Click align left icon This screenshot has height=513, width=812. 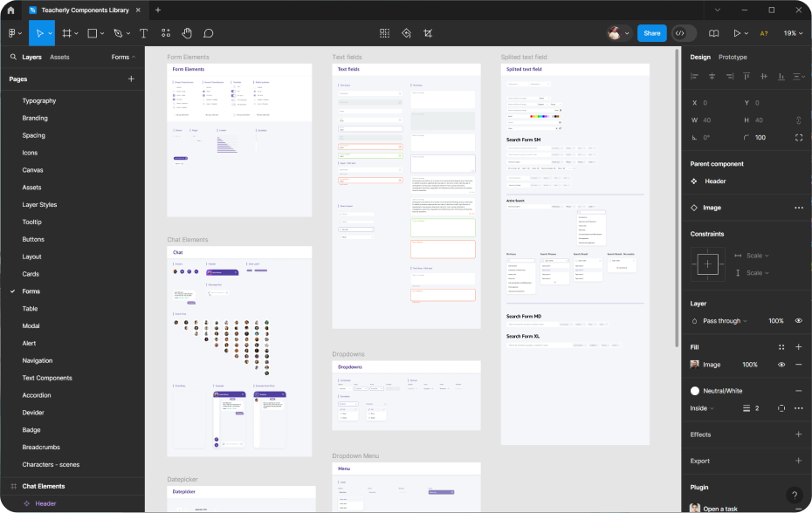[694, 76]
